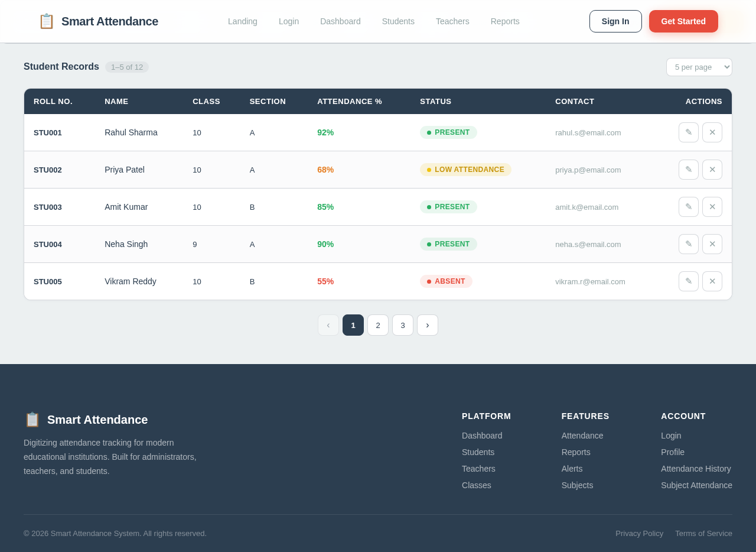Go to page 3
756x552 pixels.
click(403, 325)
